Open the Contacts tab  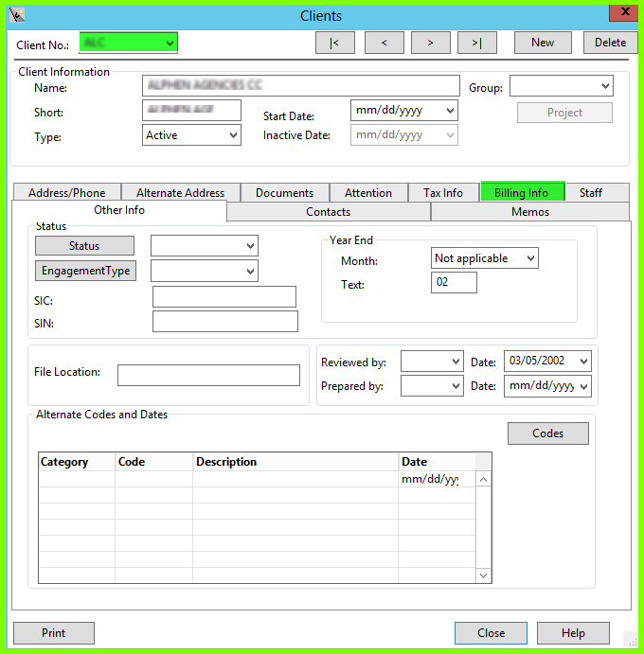[x=329, y=212]
